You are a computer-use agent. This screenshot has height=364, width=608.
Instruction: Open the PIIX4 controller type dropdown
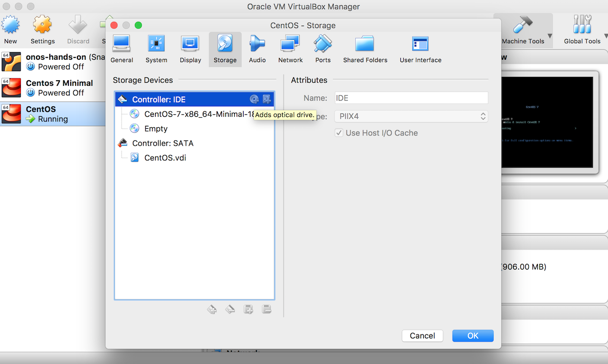click(x=411, y=116)
